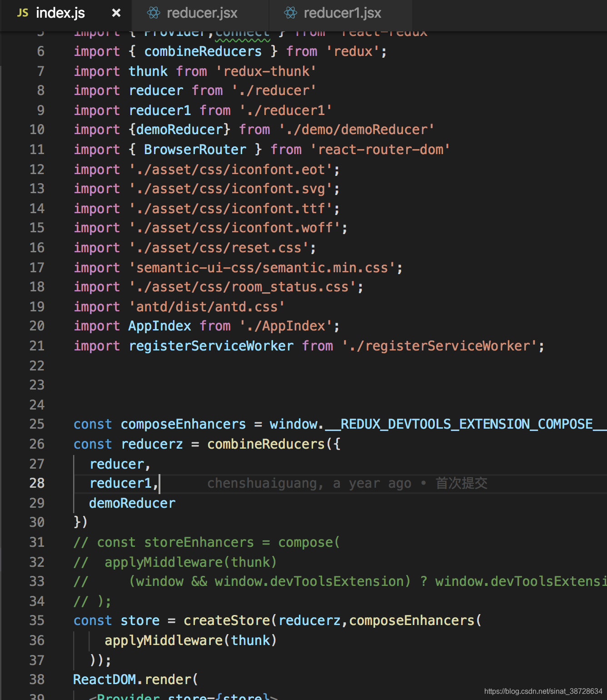Click 'reducer1,' on line 28
Image resolution: width=607 pixels, height=700 pixels.
124,483
